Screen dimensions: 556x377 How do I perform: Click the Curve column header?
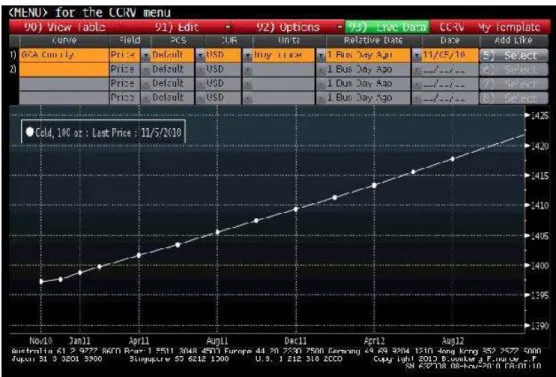pos(64,40)
